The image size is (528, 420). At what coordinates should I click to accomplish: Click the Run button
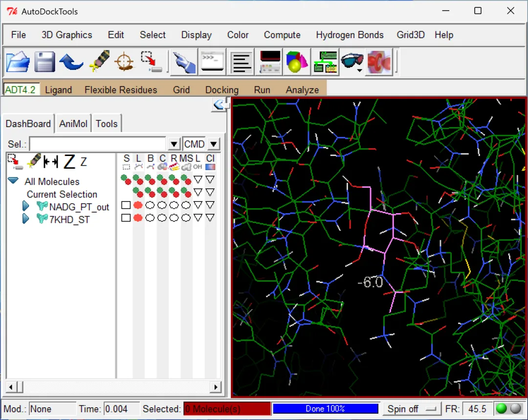point(262,90)
